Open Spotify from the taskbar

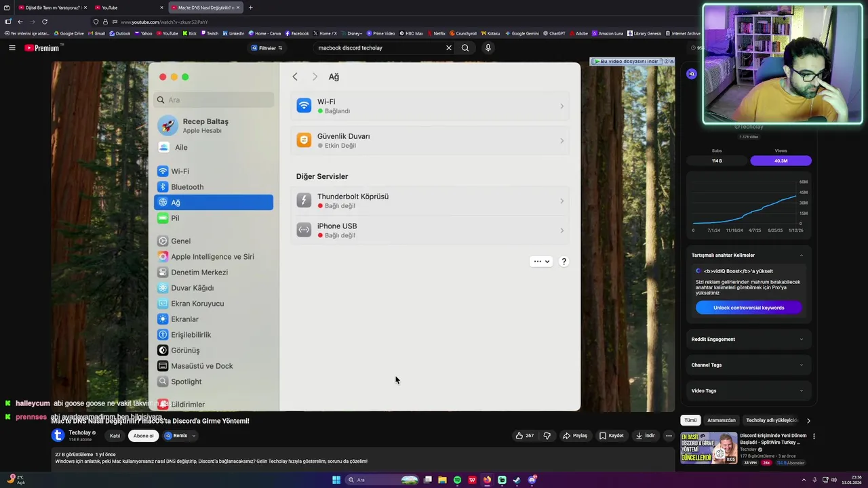pyautogui.click(x=457, y=480)
